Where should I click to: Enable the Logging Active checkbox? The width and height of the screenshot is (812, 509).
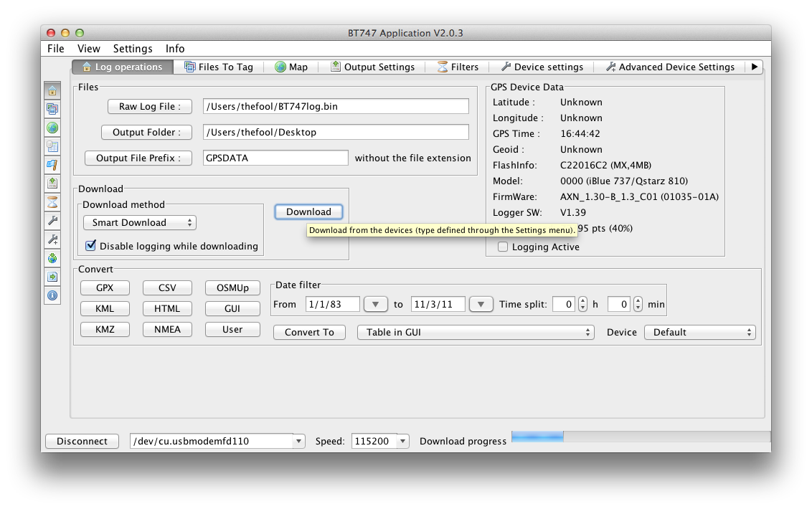(503, 247)
